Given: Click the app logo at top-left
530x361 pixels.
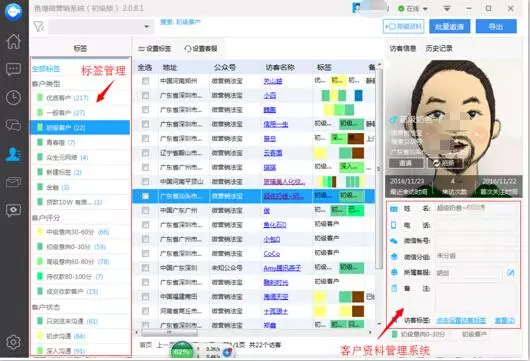Looking at the screenshot, I should tap(14, 11).
